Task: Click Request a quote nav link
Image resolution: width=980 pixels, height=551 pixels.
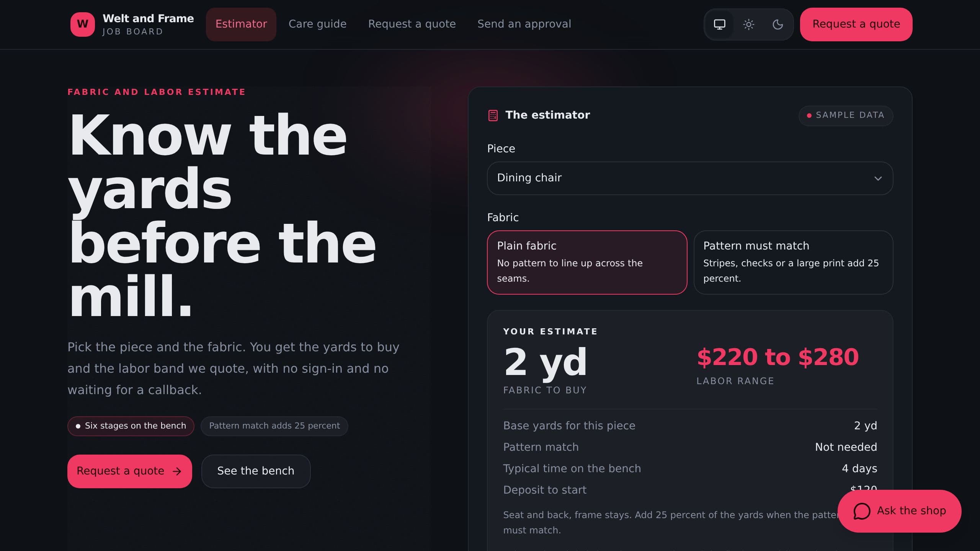Action: (412, 24)
